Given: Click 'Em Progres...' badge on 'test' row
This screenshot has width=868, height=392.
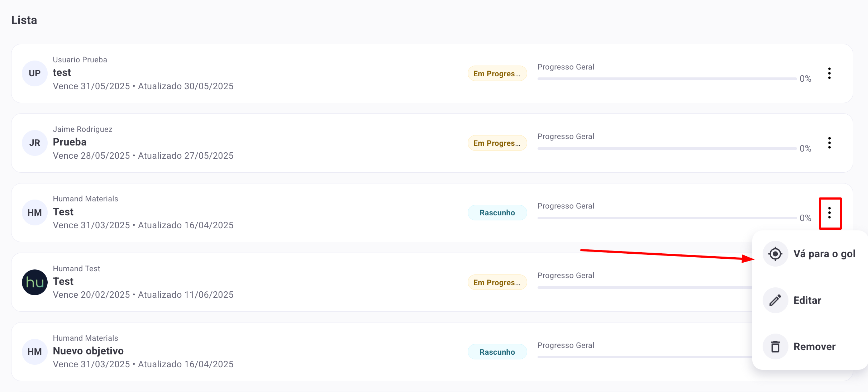Looking at the screenshot, I should point(497,73).
